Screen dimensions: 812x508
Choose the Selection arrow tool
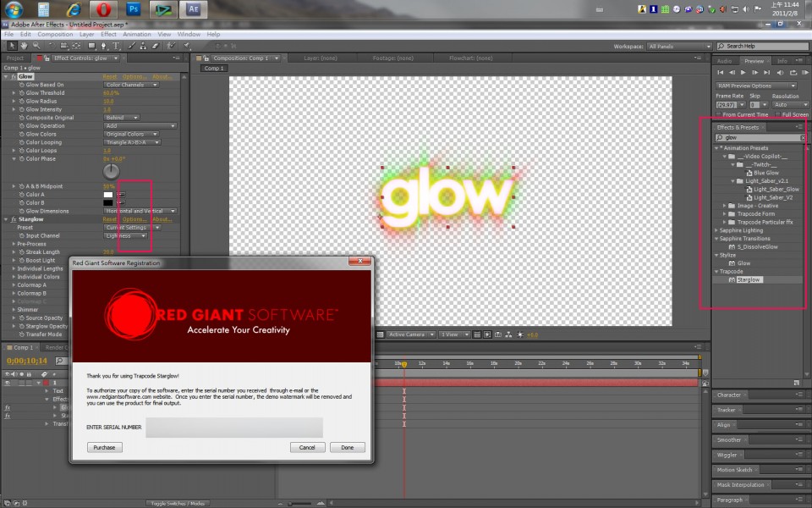tap(13, 44)
